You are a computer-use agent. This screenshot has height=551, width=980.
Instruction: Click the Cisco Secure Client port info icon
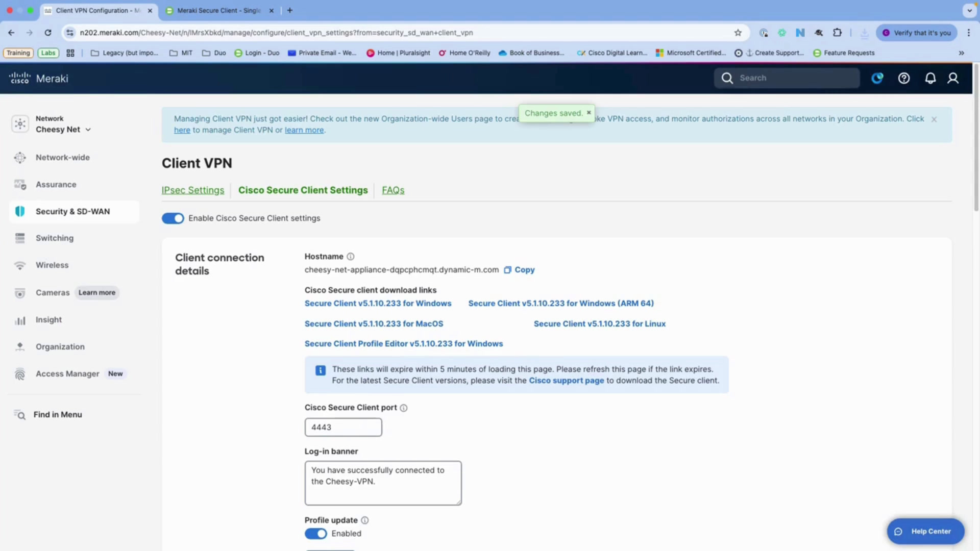(x=404, y=408)
